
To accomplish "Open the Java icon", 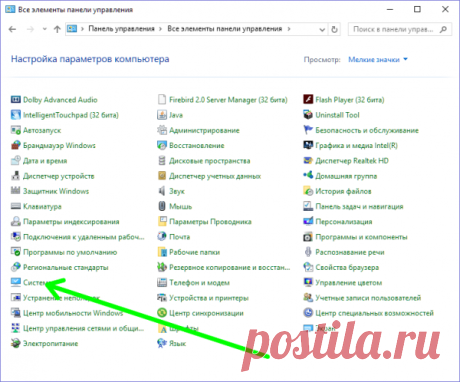I will pyautogui.click(x=162, y=115).
